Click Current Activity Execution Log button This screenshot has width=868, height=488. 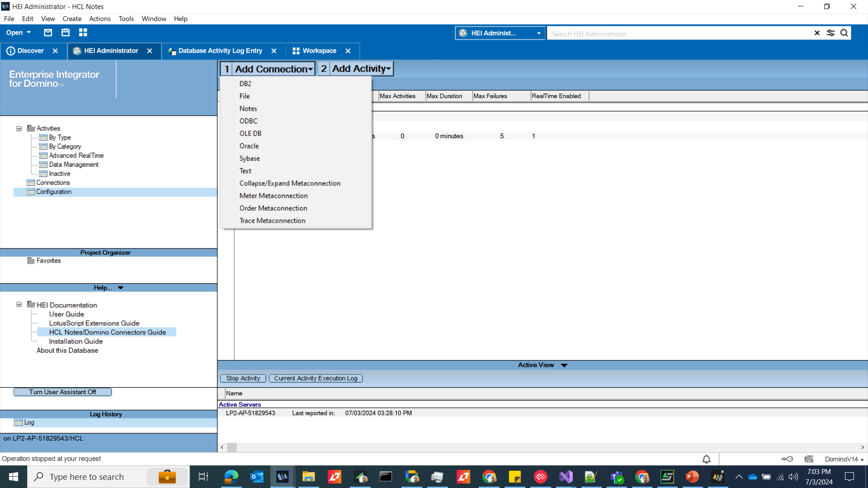coord(316,378)
